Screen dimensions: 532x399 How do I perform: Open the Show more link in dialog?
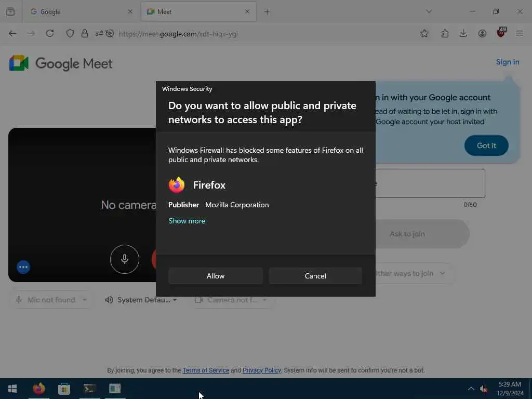click(187, 221)
